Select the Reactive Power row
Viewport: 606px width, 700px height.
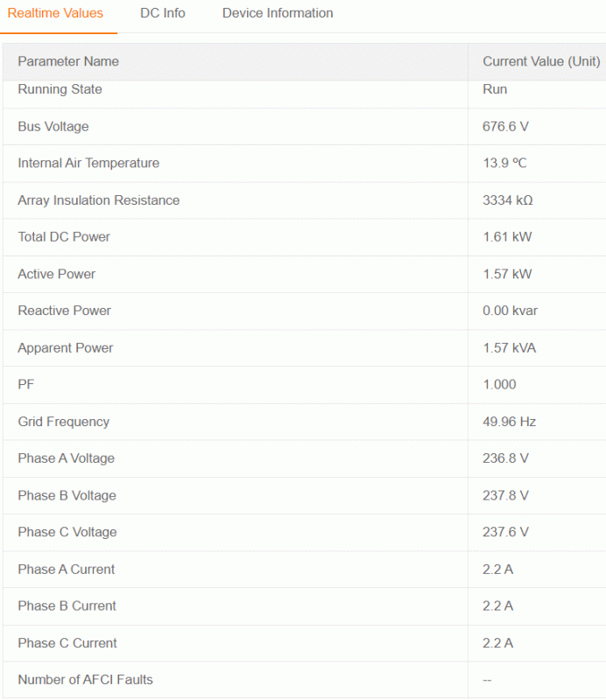click(305, 311)
